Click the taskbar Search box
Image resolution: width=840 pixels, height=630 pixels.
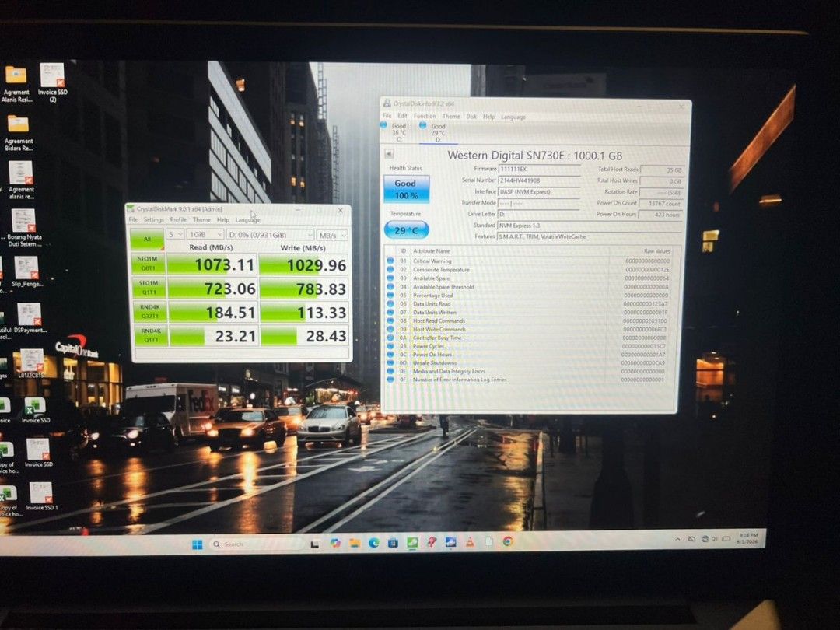(257, 544)
